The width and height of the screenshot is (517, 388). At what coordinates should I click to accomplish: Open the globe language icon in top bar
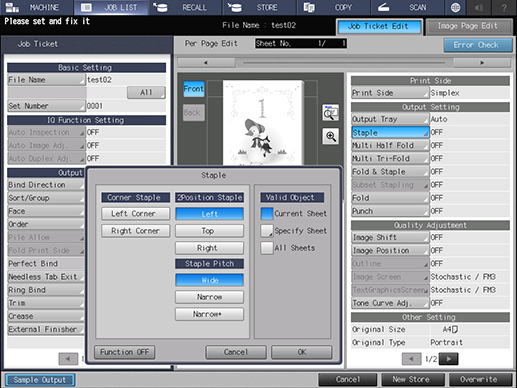click(455, 7)
